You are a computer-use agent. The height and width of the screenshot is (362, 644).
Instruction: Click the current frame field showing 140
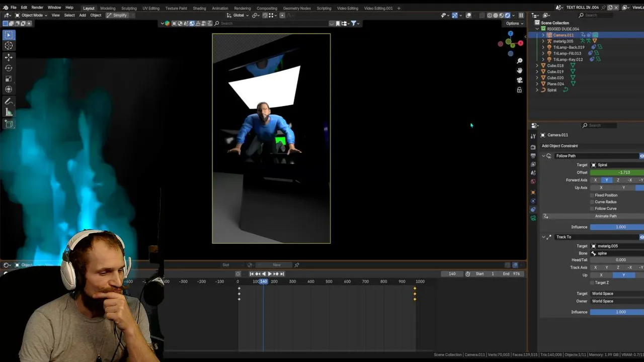tap(452, 274)
